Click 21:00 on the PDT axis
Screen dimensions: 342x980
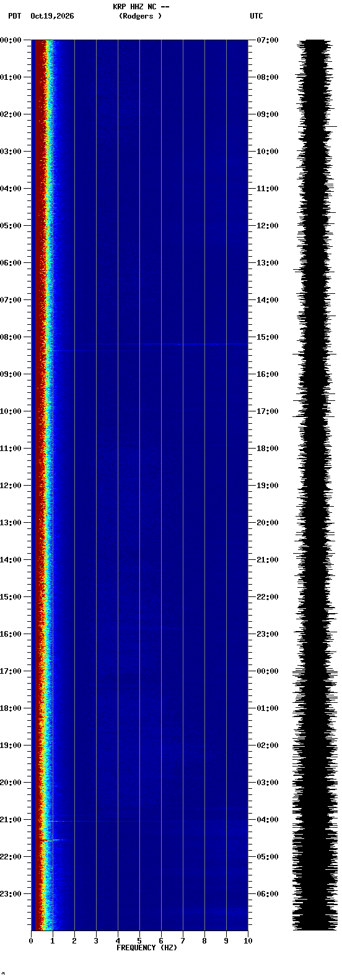coord(11,820)
